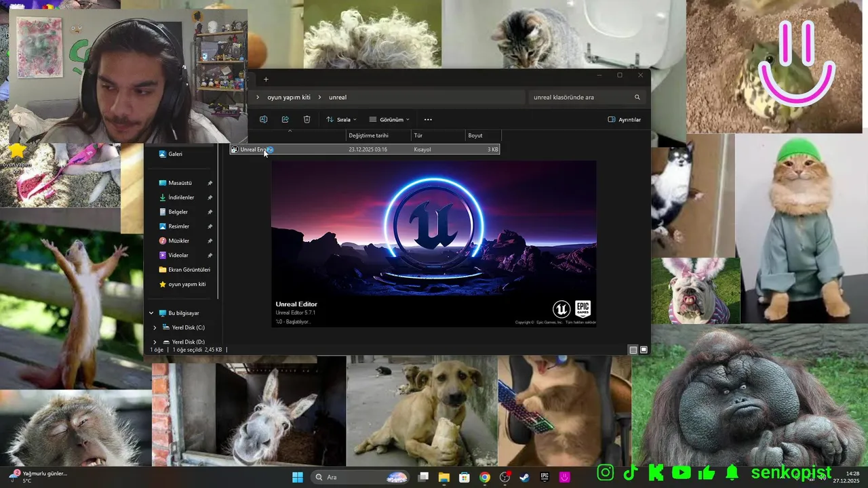This screenshot has height=488, width=868.
Task: Click the Share icon in Explorer toolbar
Action: [x=285, y=119]
